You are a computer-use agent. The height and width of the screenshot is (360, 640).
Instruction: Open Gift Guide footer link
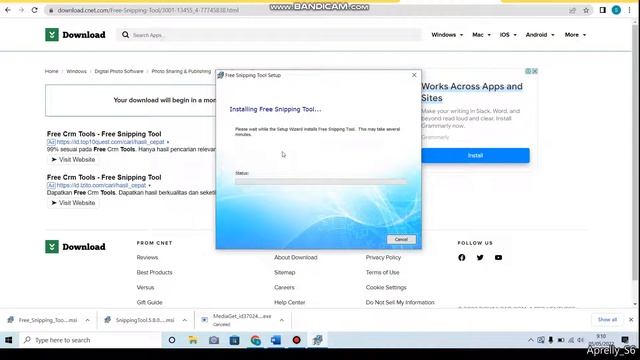149,302
